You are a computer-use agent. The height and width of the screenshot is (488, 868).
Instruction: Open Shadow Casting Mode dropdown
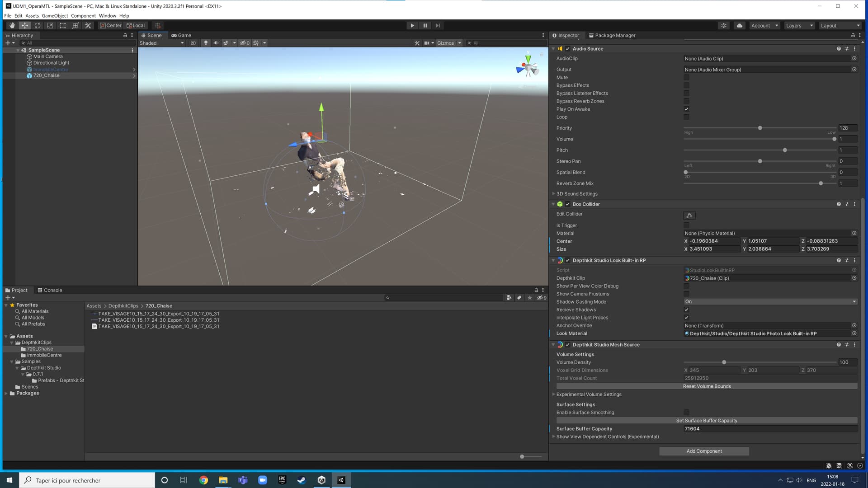pos(770,302)
